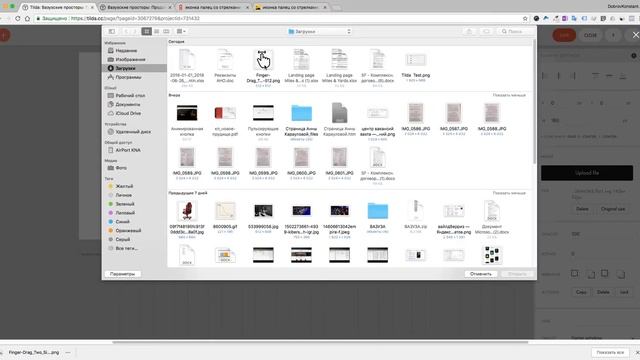
Task: Open the downloaded Finger-Drag png in downloads bar
Action: [33, 352]
